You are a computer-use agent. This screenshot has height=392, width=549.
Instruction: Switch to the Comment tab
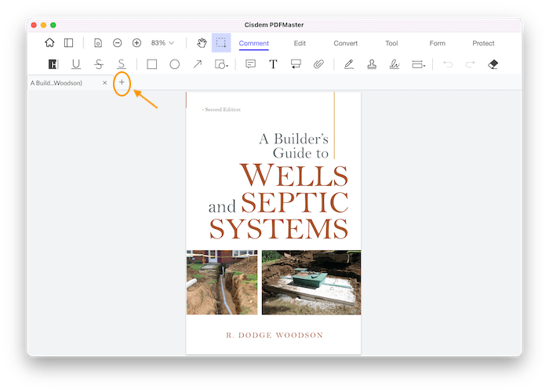pyautogui.click(x=254, y=43)
